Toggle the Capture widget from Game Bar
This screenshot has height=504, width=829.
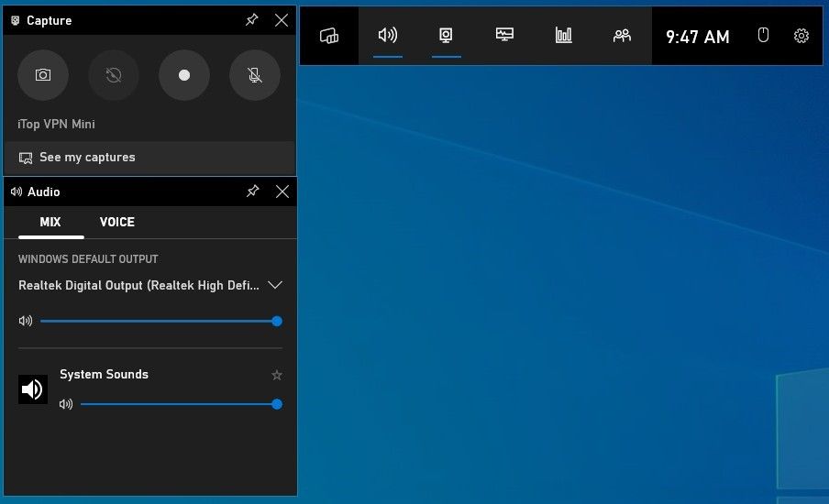tap(447, 36)
